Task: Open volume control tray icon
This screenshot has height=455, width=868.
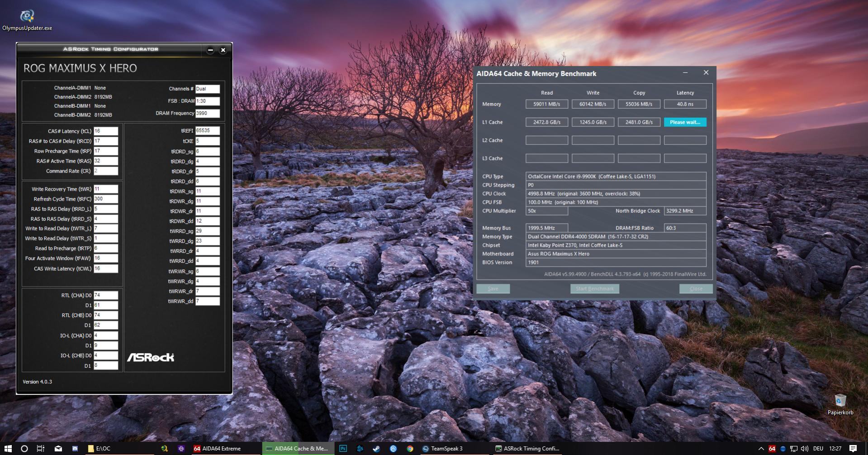Action: 804,449
